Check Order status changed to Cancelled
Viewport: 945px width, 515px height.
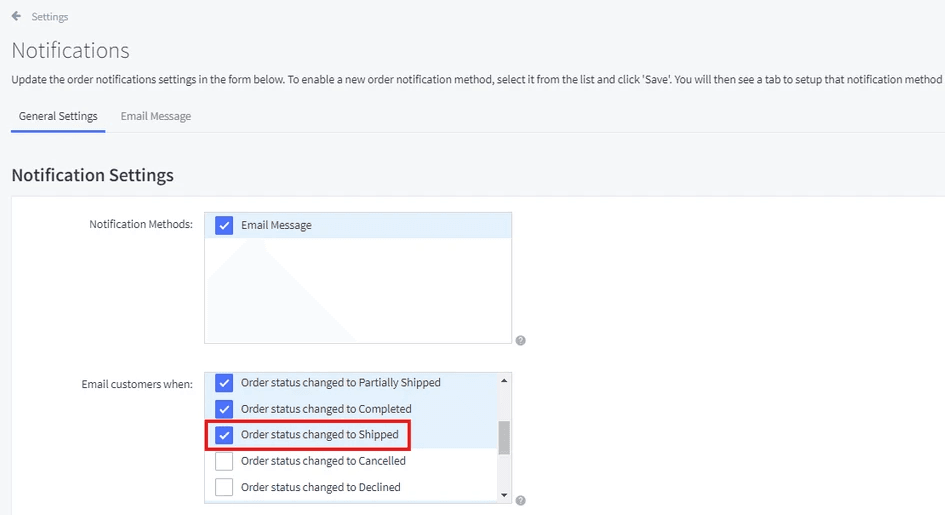(224, 461)
